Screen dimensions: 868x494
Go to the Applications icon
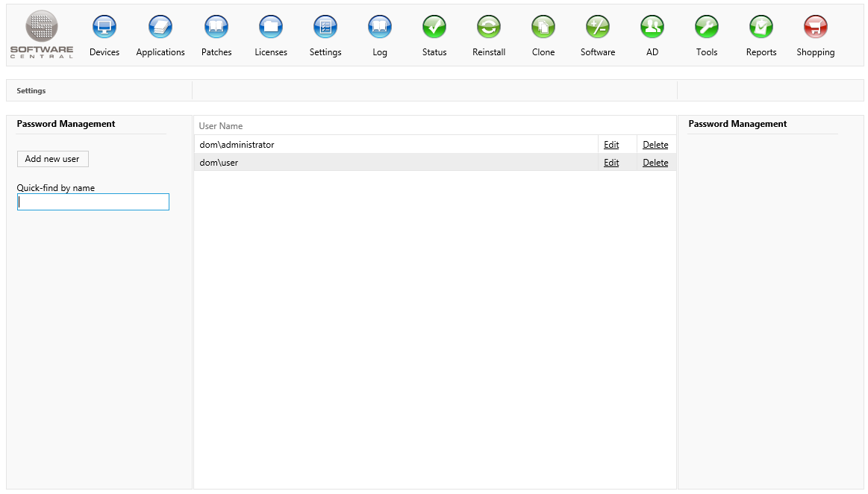(x=160, y=28)
